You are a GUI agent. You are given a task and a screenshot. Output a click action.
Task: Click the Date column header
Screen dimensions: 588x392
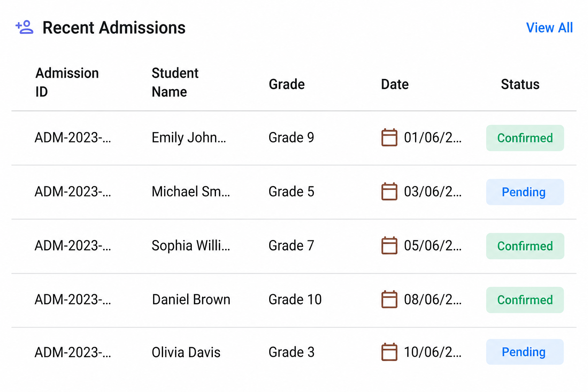point(395,84)
